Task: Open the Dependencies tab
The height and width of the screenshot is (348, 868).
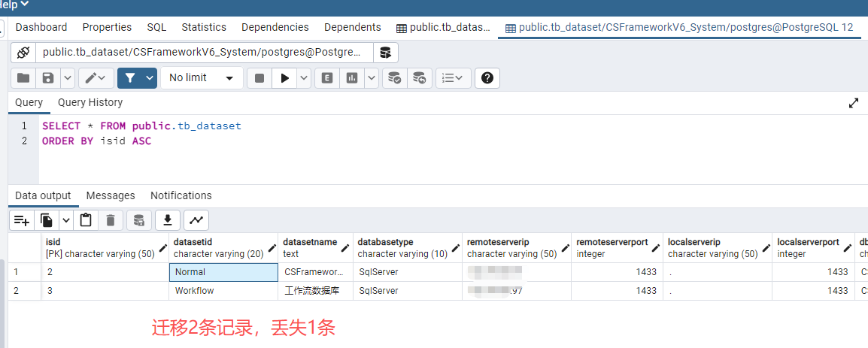Action: pos(275,27)
